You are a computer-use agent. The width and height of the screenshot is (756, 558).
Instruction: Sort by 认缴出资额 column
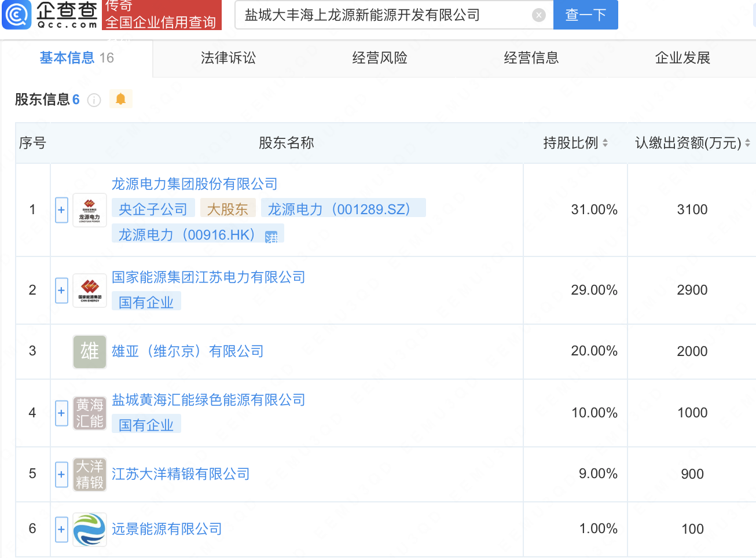point(747,143)
